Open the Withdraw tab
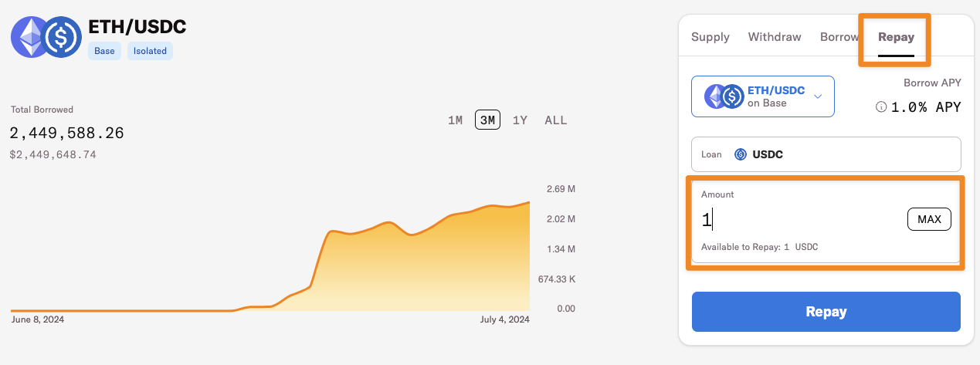Screen dimensions: 980x365 (x=775, y=37)
